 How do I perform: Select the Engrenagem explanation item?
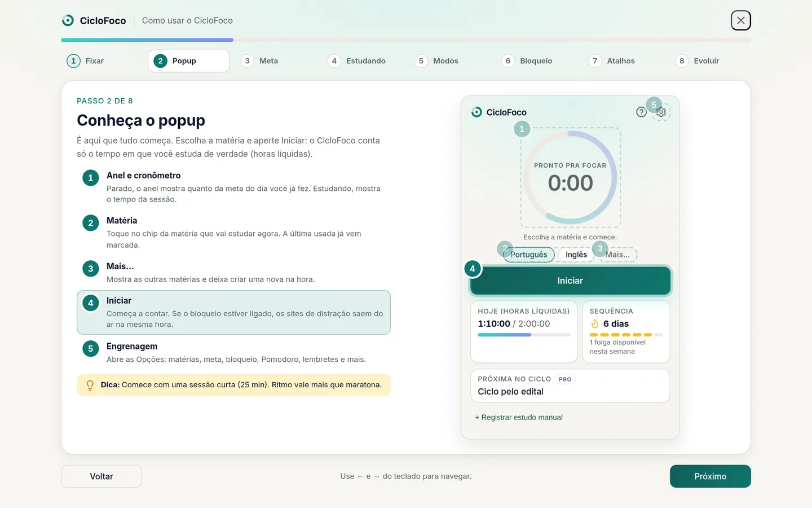click(233, 352)
